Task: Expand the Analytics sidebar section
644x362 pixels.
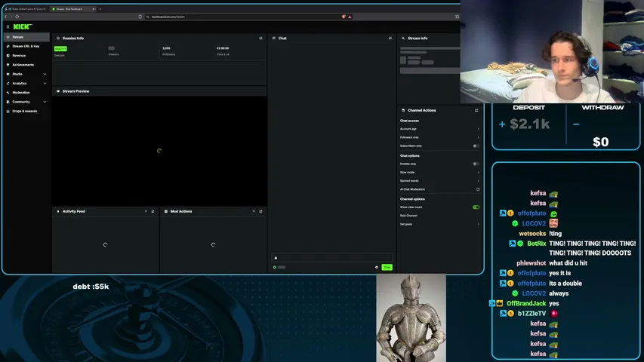Action: (26, 83)
